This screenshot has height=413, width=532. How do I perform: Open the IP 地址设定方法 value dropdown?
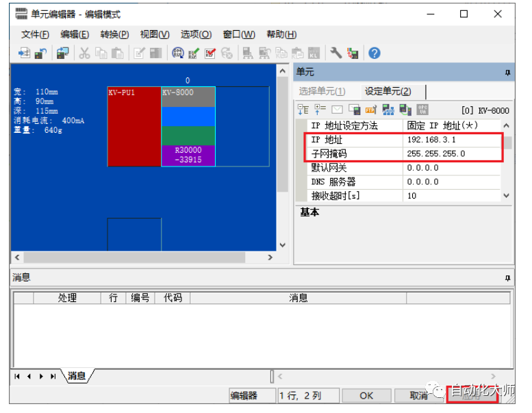coord(453,126)
